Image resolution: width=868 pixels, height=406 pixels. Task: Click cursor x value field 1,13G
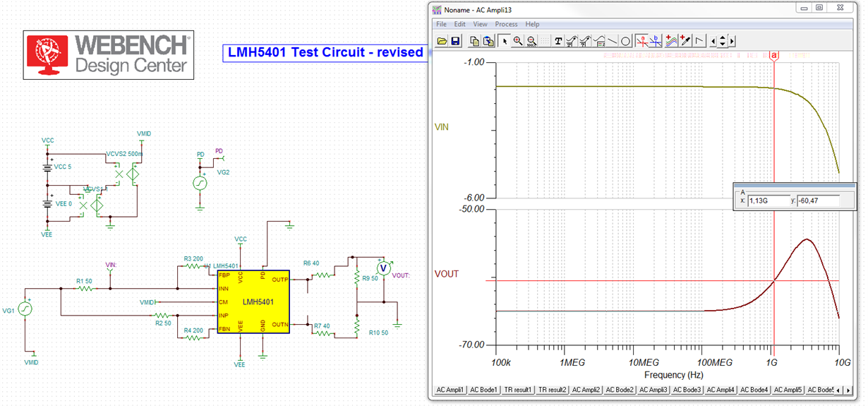click(768, 201)
